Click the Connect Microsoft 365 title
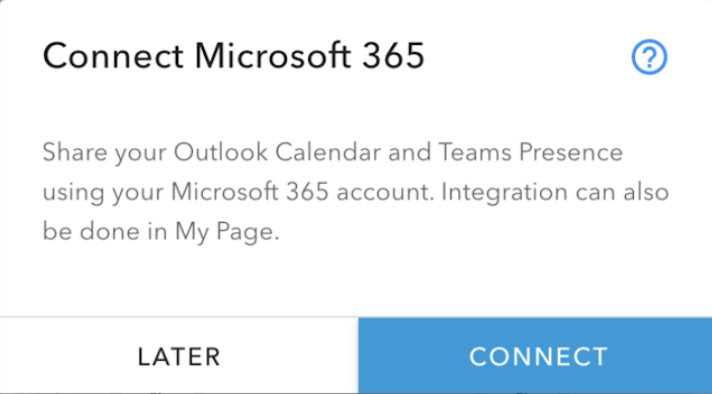The image size is (712, 394). 233,56
